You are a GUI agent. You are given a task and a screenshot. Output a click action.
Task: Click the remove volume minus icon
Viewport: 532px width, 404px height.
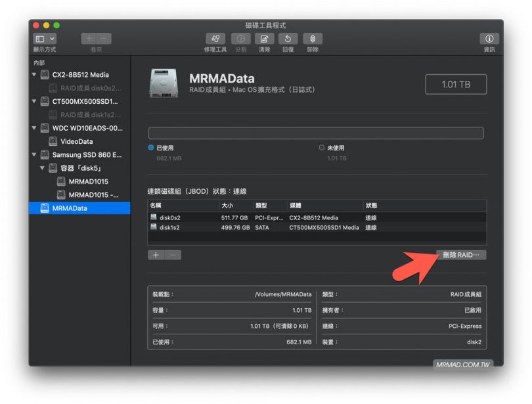(x=103, y=39)
